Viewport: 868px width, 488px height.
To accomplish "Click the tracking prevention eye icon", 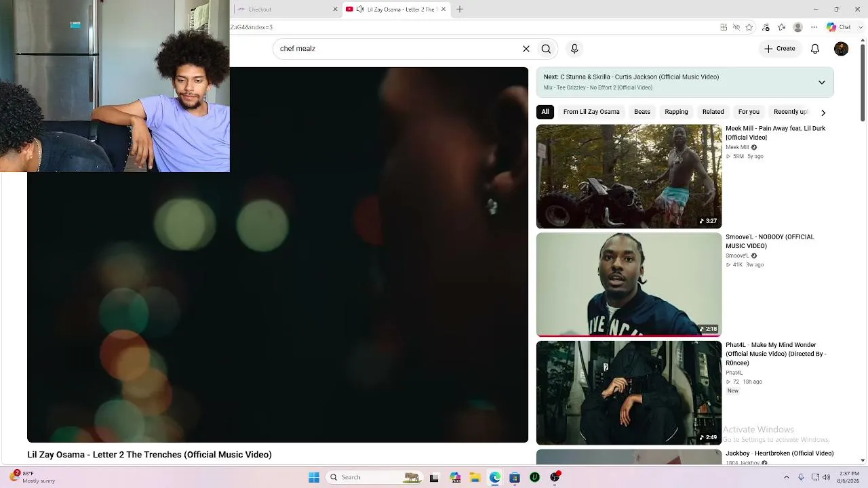I will click(736, 27).
